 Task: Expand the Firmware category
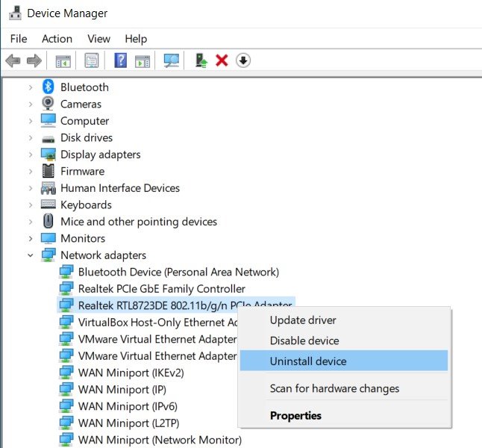[x=31, y=172]
